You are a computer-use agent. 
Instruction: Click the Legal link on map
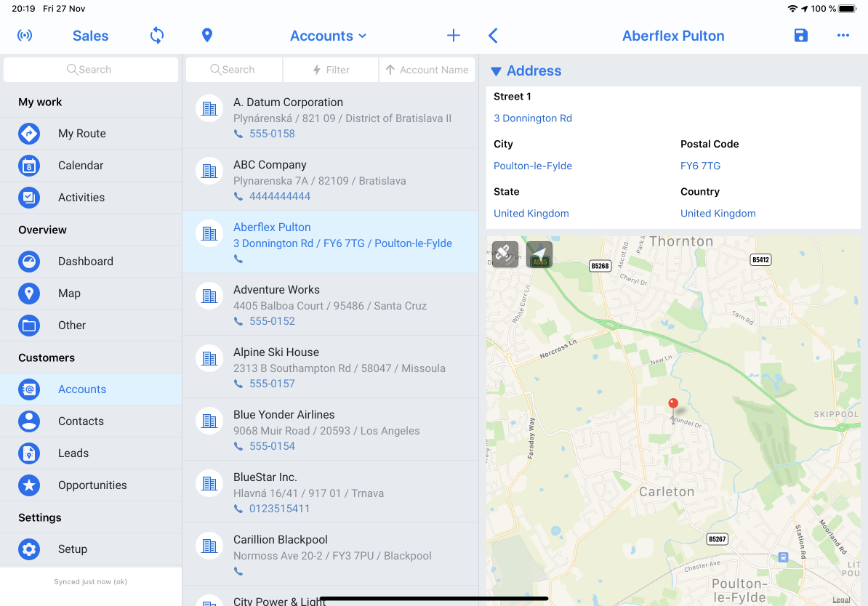click(x=841, y=600)
